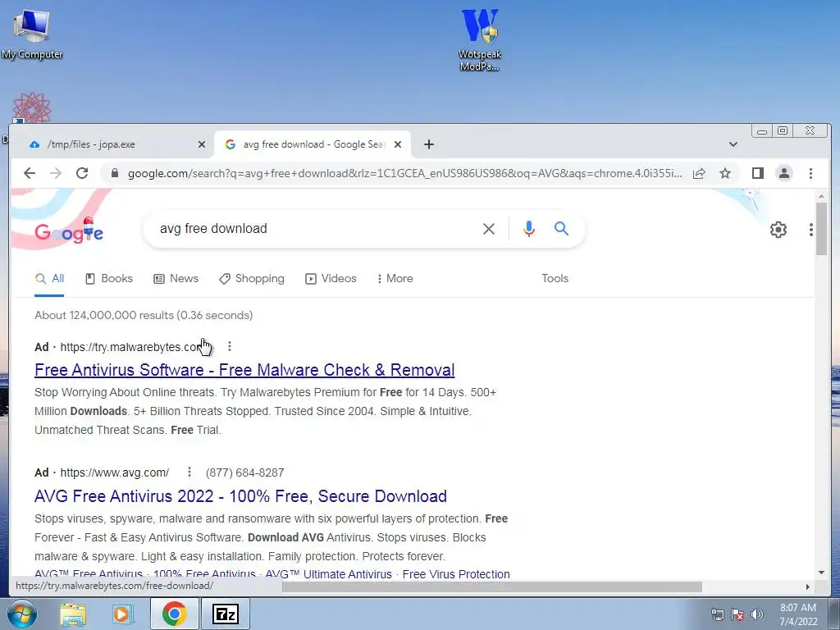Screen dimensions: 840x630
Task: Open the Windows Start menu orb
Action: (x=21, y=614)
